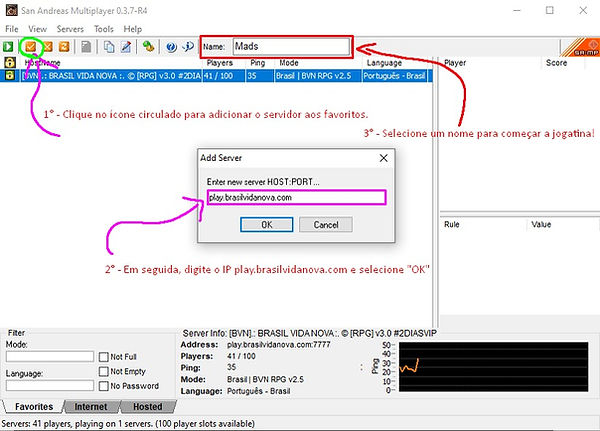
Task: Click the player Name input field
Action: click(291, 47)
